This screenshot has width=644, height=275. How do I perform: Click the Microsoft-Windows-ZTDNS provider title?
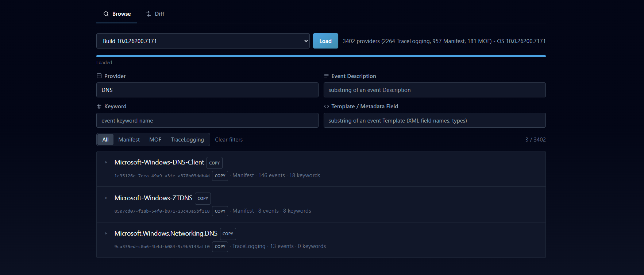click(x=153, y=198)
